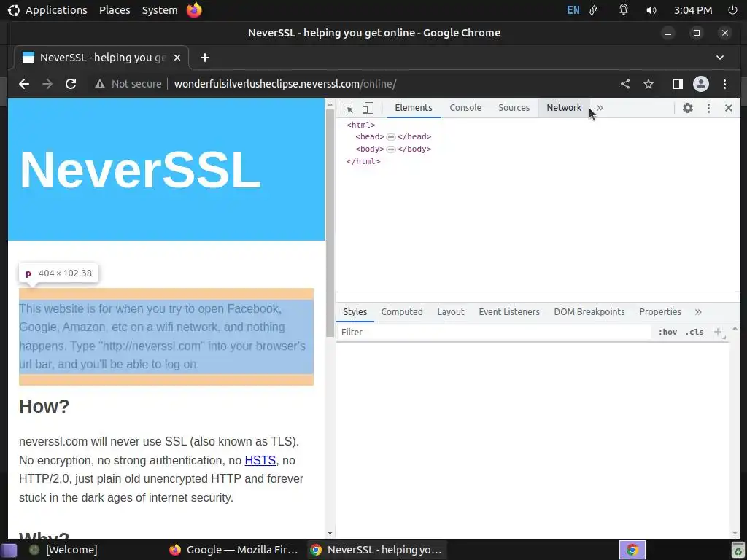Close the NeverSSL tab

tap(177, 58)
